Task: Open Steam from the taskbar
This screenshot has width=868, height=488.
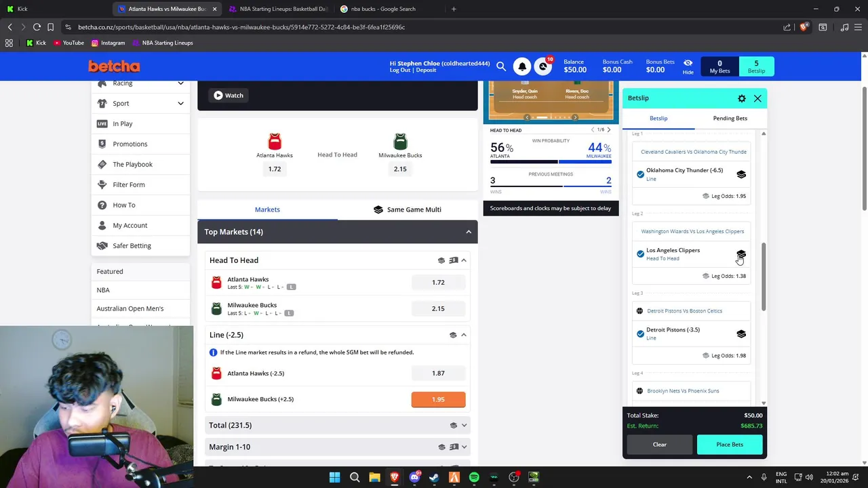Action: [x=434, y=477]
